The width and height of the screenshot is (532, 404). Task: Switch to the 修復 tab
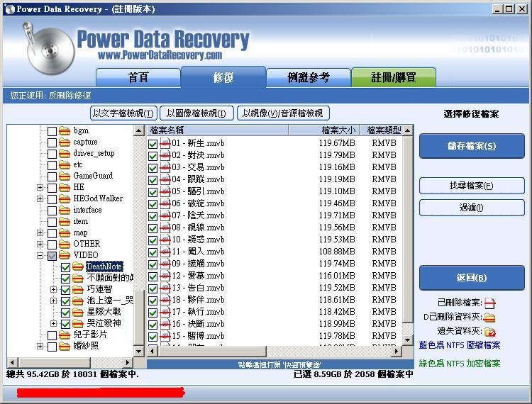click(x=223, y=77)
